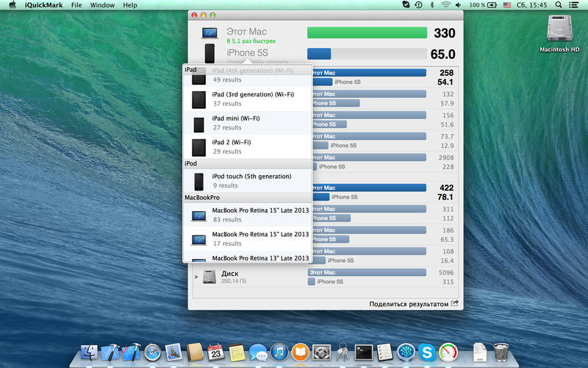Click the green Этот Mac score bar

(367, 32)
